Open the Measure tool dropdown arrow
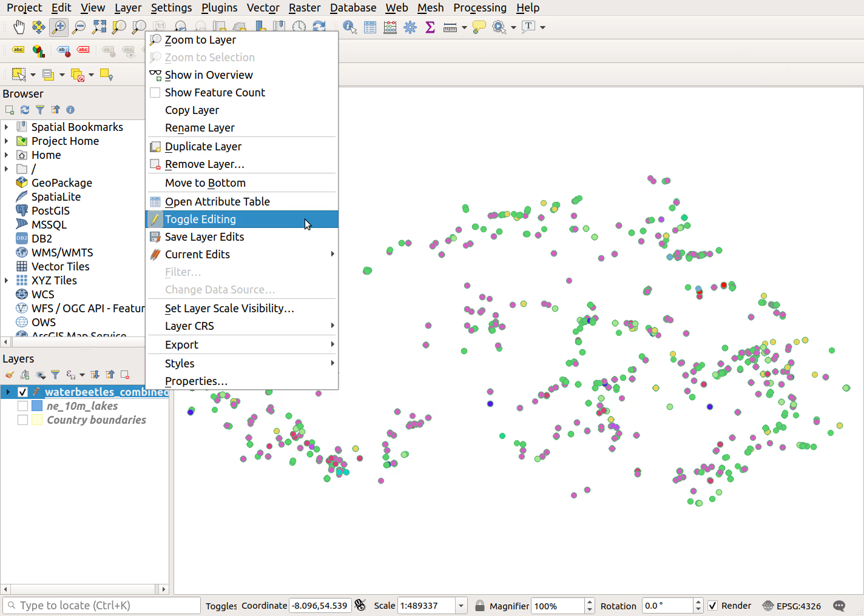Image resolution: width=864 pixels, height=616 pixels. pos(464,27)
